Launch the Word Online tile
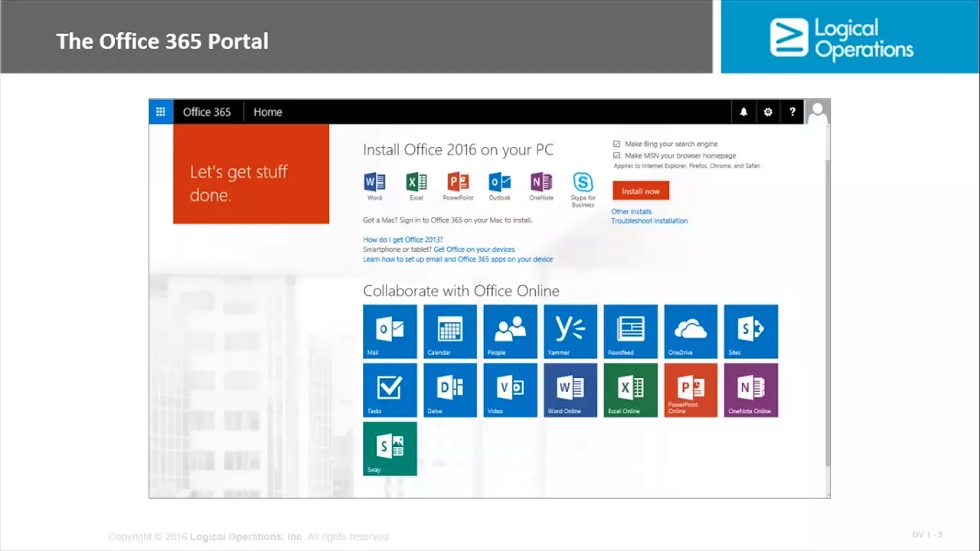Screen dimensions: 980x551 [570, 390]
